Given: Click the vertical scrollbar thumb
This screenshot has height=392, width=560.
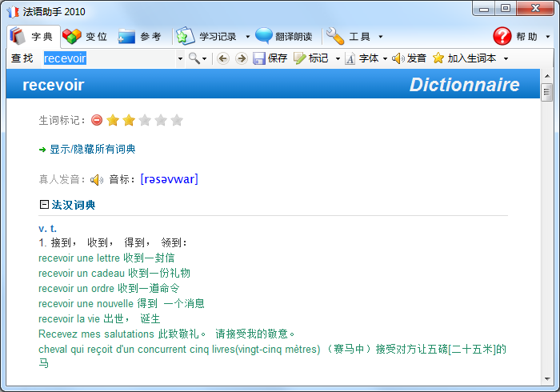Looking at the screenshot, I should tap(546, 93).
